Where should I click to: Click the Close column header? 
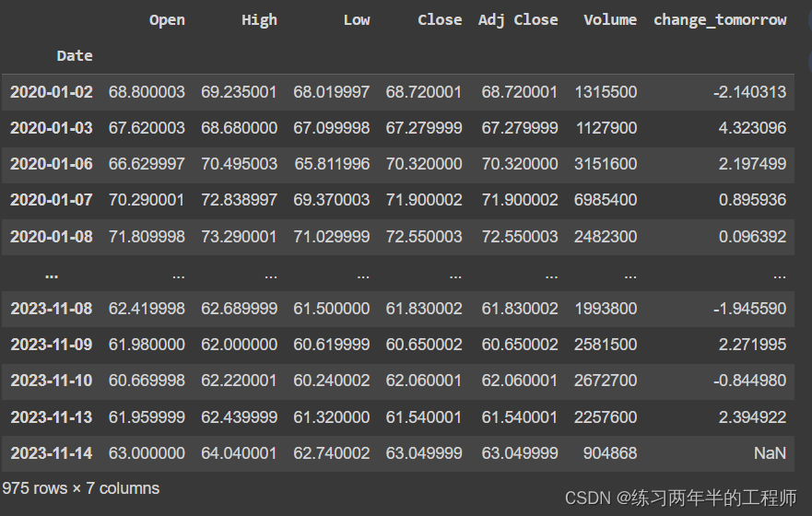[x=440, y=20]
